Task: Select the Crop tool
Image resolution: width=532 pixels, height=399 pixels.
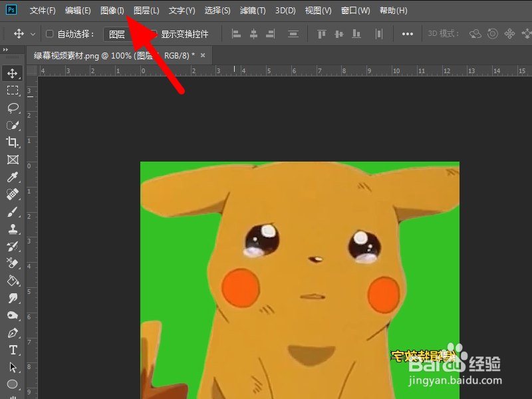Action: [x=13, y=142]
